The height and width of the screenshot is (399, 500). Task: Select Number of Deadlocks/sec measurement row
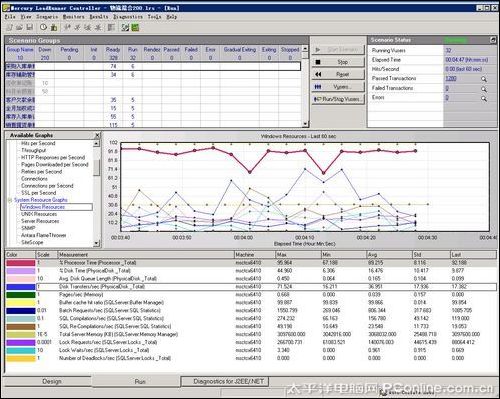(x=251, y=358)
